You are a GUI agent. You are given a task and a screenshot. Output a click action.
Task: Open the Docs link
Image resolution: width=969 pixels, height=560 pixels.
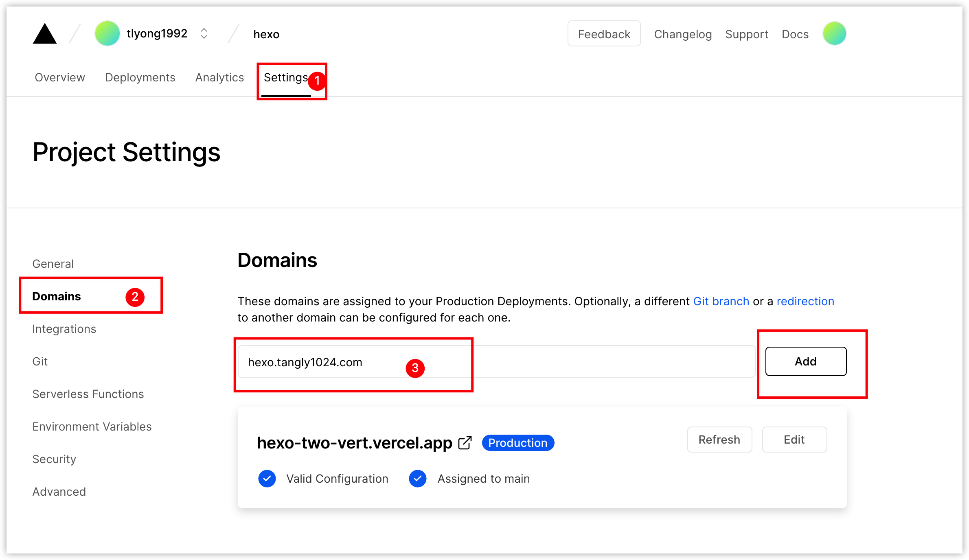795,34
